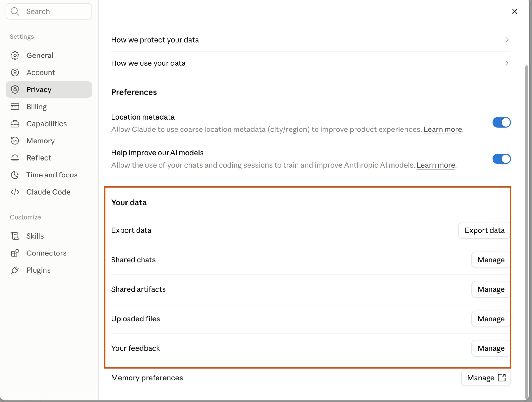This screenshot has width=532, height=402.
Task: Click the Capabilities toolbox icon
Action: 15,124
